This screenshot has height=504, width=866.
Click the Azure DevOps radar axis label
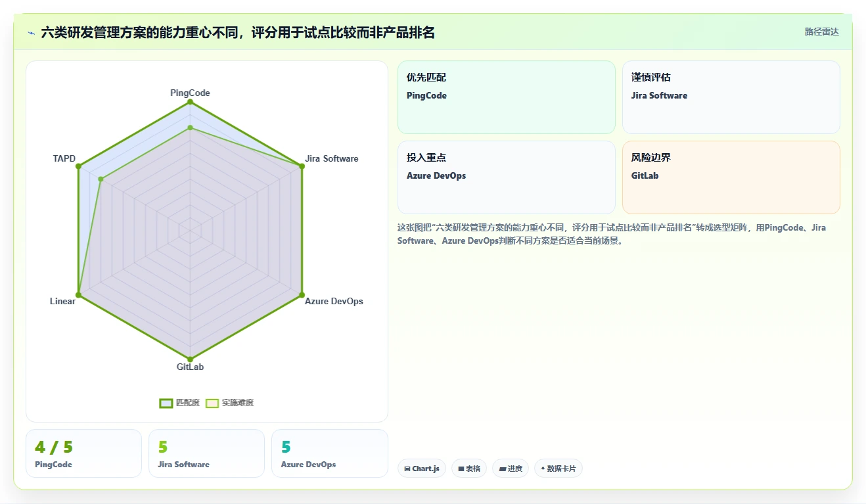pos(334,301)
